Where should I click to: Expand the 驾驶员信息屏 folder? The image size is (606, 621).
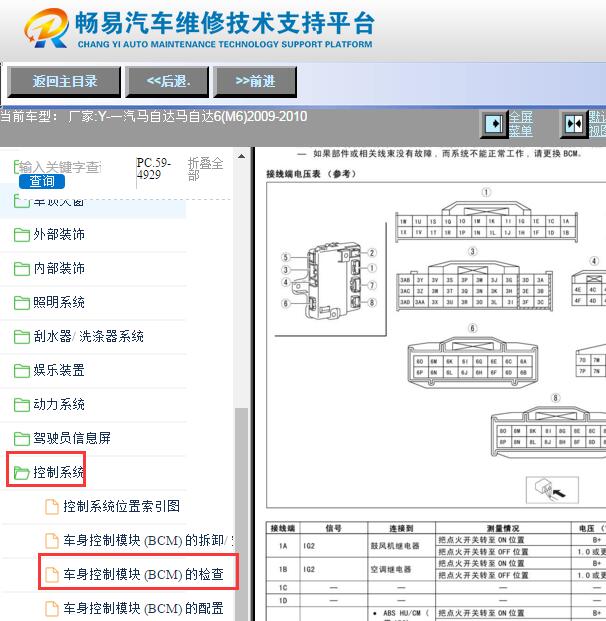click(72, 438)
